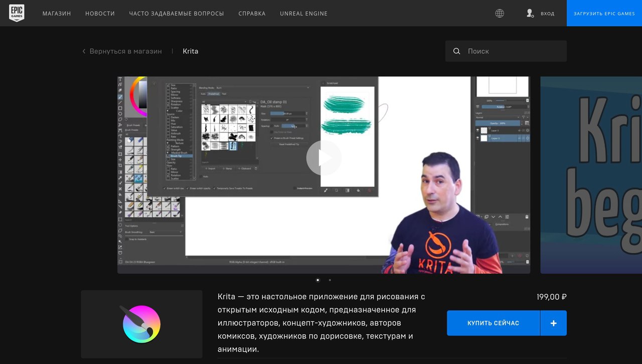Show the next carousel slide on the right
Viewport: 642px width, 364px height.
(x=591, y=175)
